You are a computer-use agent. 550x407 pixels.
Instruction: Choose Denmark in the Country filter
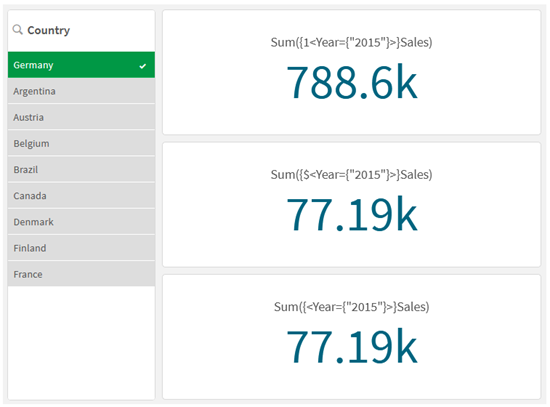point(81,222)
